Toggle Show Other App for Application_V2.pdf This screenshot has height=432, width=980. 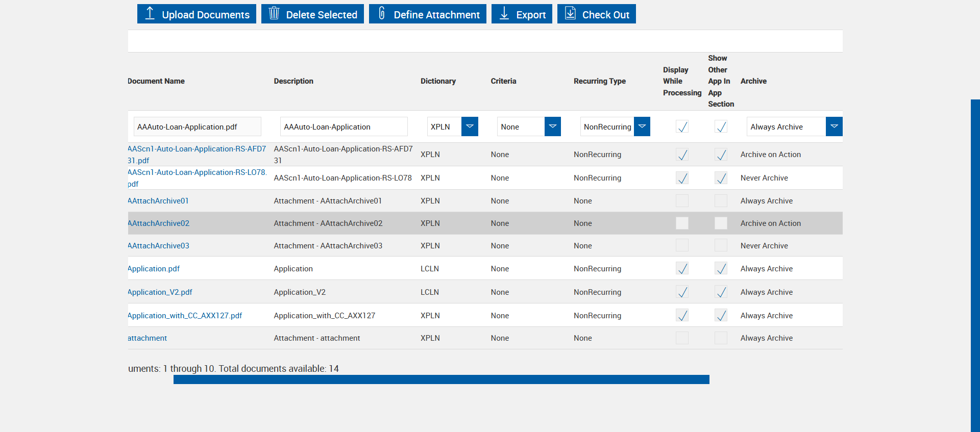pyautogui.click(x=721, y=292)
